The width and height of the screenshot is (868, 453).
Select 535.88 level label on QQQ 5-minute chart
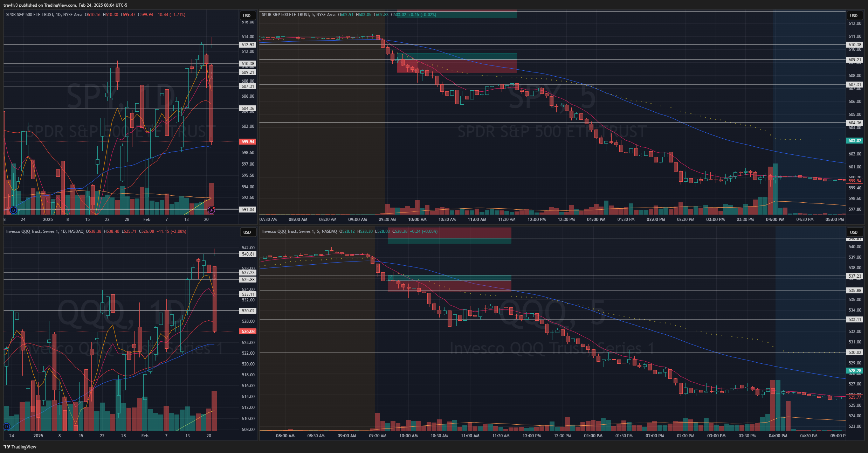point(855,291)
